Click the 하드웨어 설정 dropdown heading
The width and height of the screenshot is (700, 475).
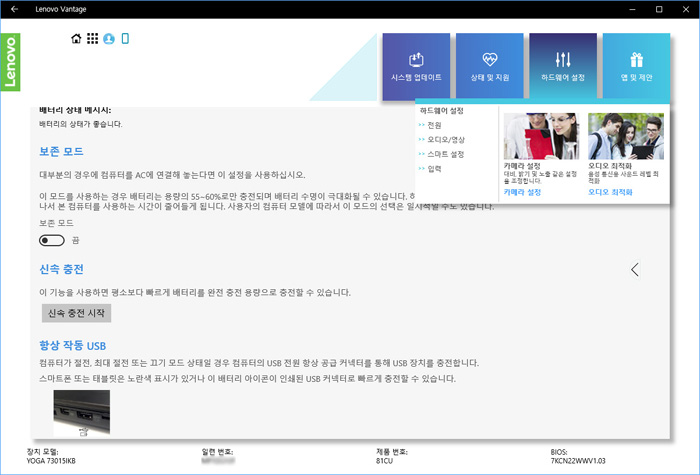442,111
